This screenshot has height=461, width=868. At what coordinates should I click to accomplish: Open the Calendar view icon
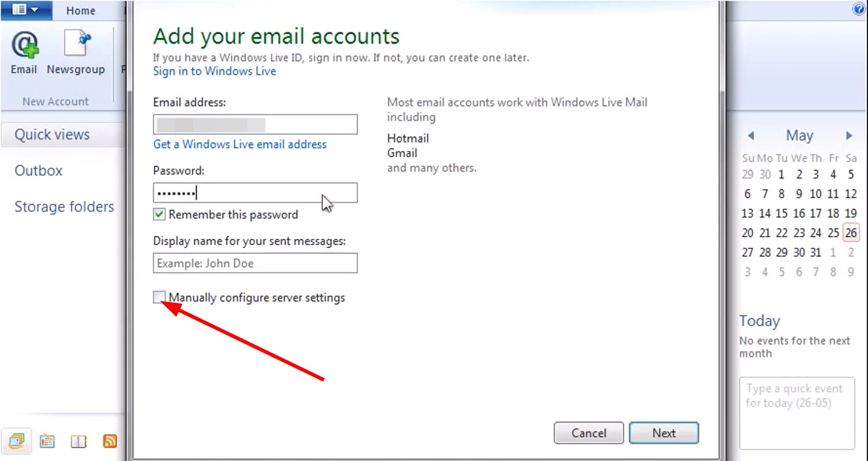point(47,441)
